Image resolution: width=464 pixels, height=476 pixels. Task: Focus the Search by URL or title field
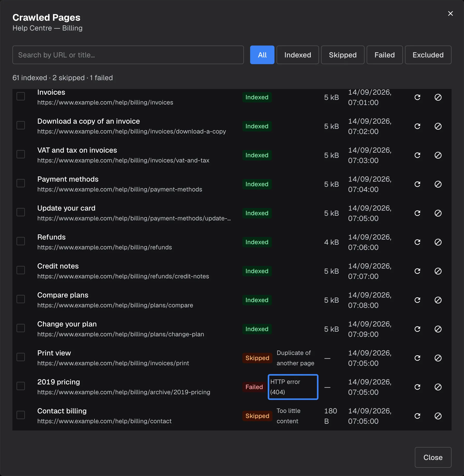[128, 55]
